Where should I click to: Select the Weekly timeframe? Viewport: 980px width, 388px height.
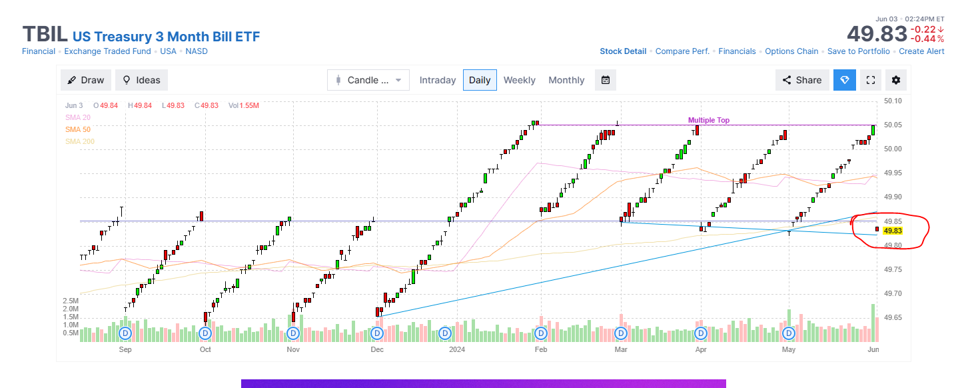(519, 80)
